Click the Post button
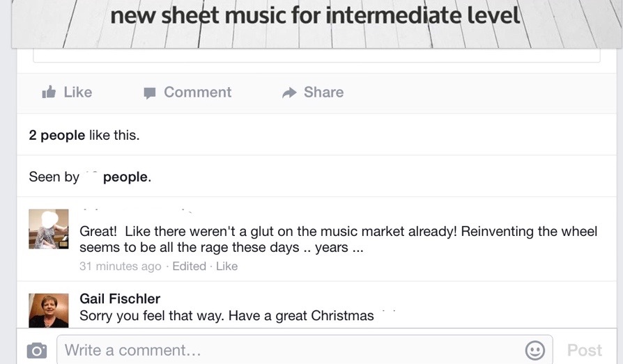623x364 pixels. (585, 350)
